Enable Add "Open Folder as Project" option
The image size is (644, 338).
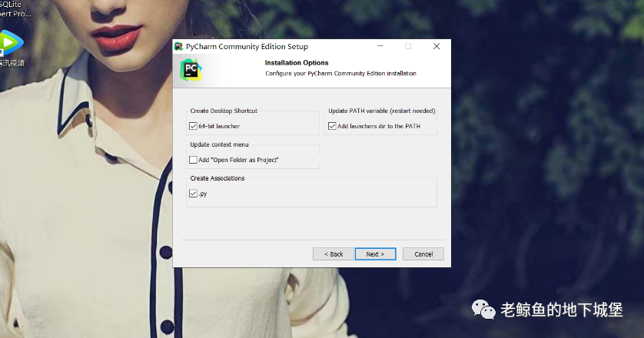pos(193,160)
